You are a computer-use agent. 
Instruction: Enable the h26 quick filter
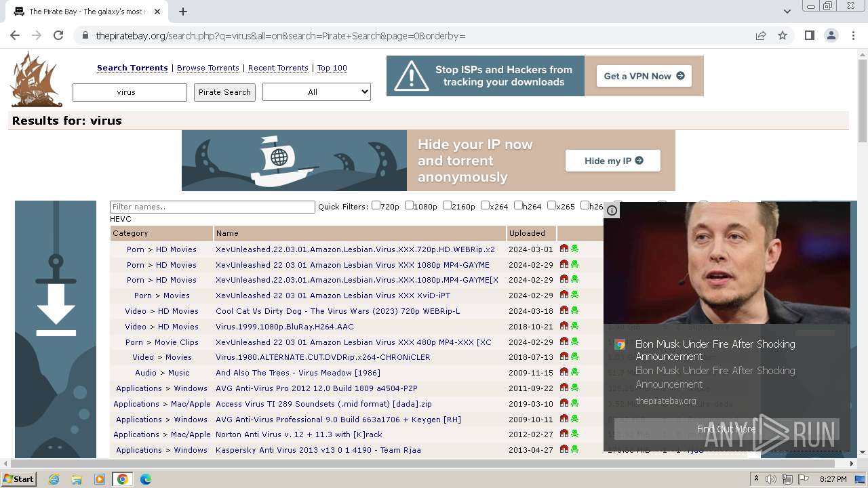coord(585,205)
